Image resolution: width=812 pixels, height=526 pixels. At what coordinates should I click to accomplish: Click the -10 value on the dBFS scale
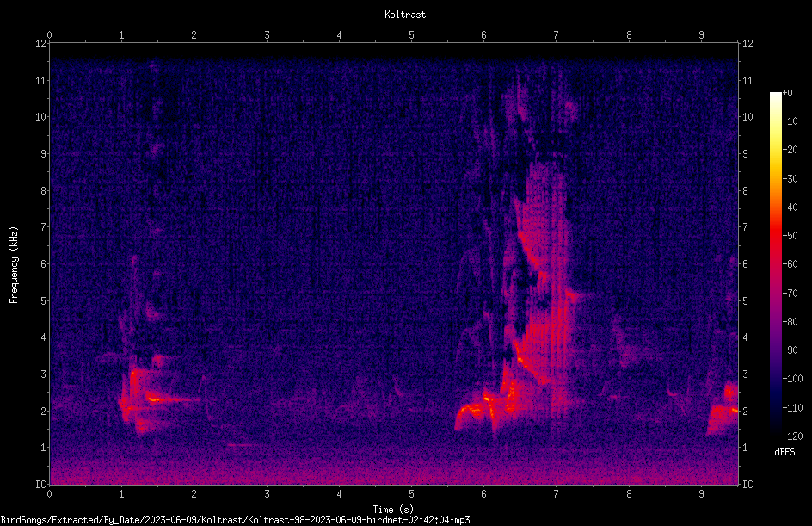coord(790,121)
